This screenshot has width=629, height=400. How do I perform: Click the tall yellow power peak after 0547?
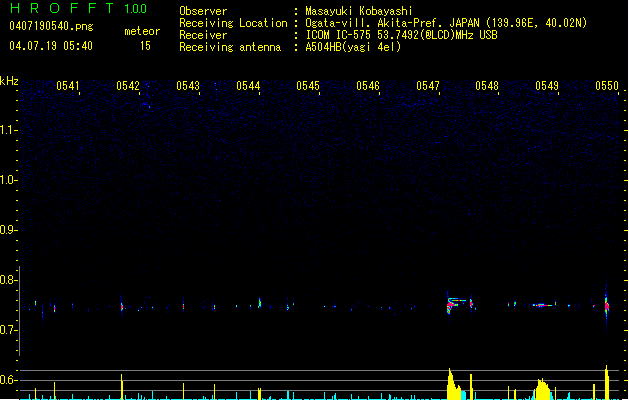pyautogui.click(x=453, y=384)
